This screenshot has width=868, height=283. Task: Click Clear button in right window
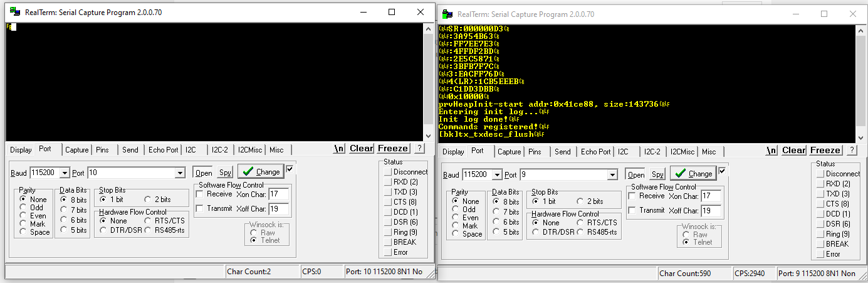tap(794, 150)
